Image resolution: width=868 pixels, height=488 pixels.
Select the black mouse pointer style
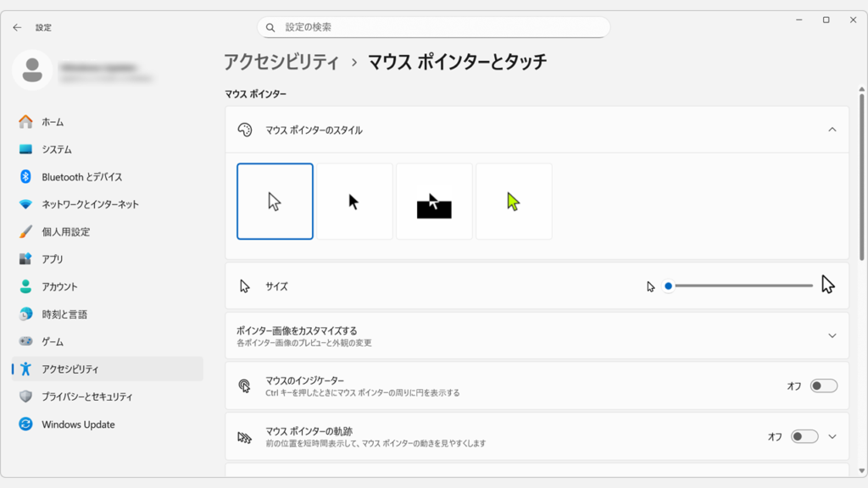point(354,201)
